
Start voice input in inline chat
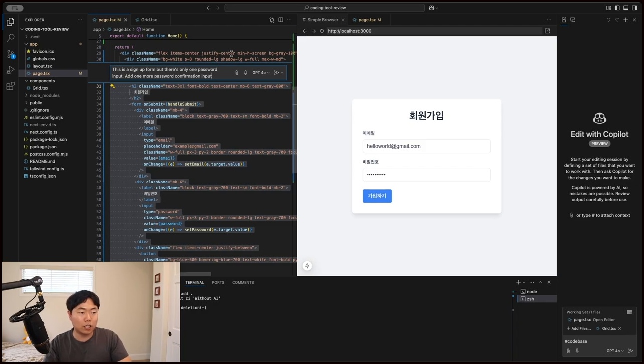click(x=245, y=73)
